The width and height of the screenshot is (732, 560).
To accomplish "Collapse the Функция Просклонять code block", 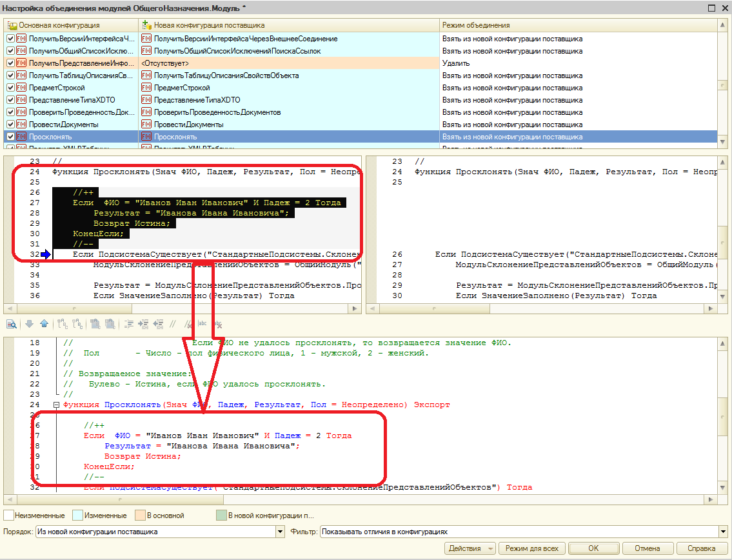I will tap(56, 405).
